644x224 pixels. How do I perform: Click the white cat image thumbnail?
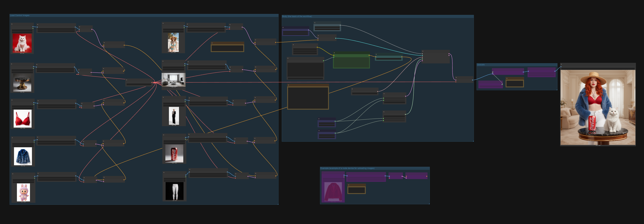22,43
